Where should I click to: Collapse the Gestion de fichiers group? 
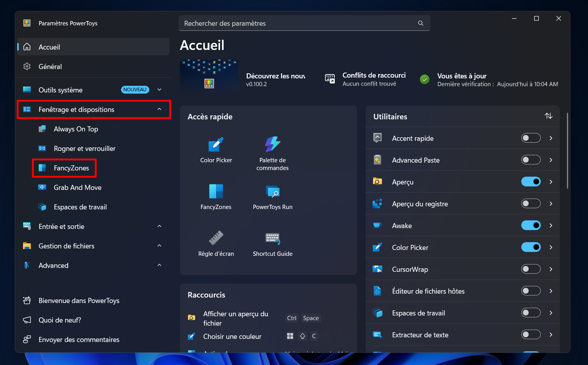pos(160,246)
